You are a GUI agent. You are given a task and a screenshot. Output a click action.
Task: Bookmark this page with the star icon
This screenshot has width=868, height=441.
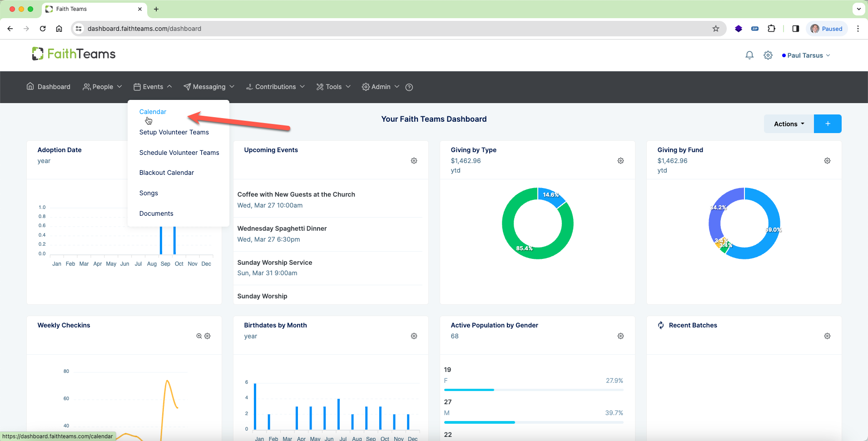click(x=716, y=29)
